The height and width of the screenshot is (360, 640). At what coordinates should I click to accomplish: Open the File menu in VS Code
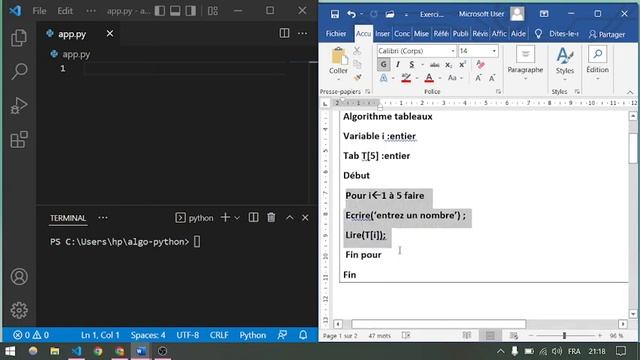pos(39,11)
